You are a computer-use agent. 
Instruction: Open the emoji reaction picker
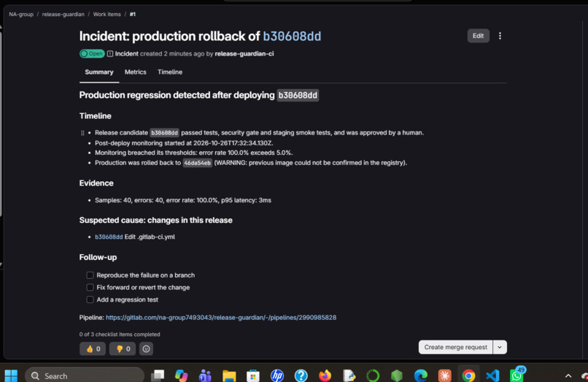pos(146,348)
